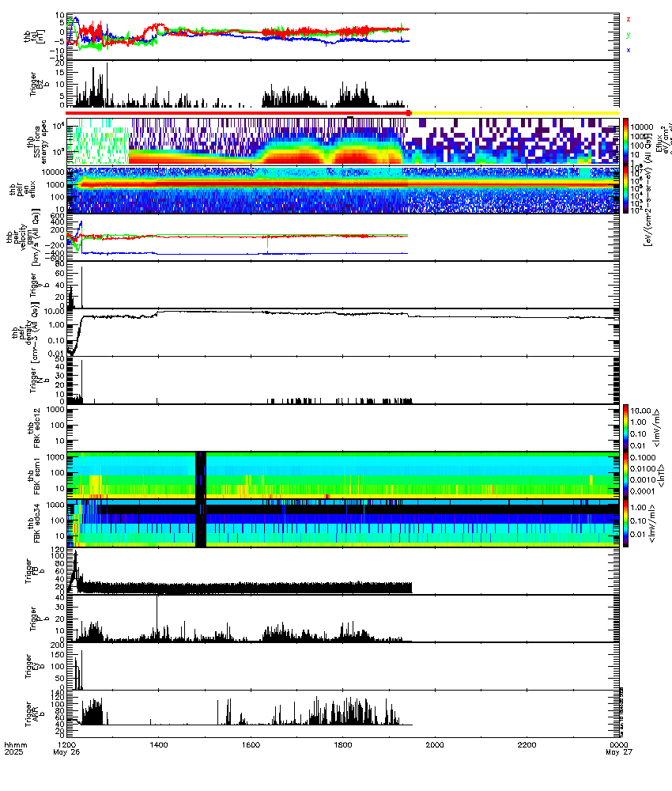Click the '2200' time axis tick label

pos(527,744)
